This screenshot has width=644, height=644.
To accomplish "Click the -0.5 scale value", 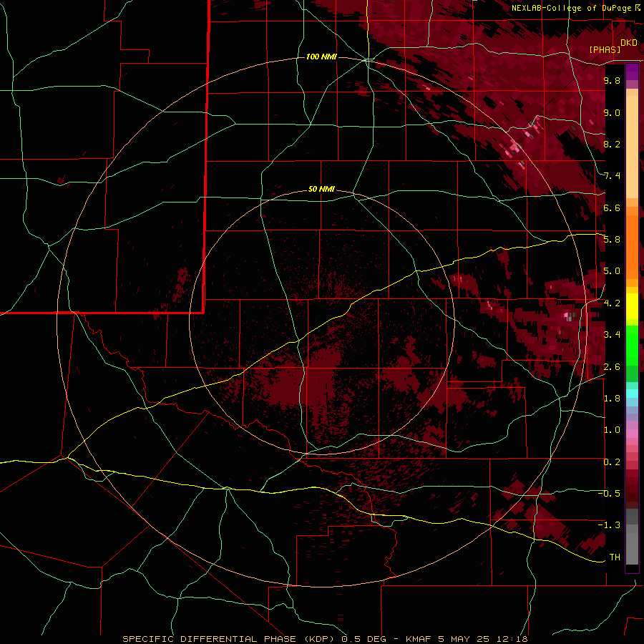I will pyautogui.click(x=609, y=494).
